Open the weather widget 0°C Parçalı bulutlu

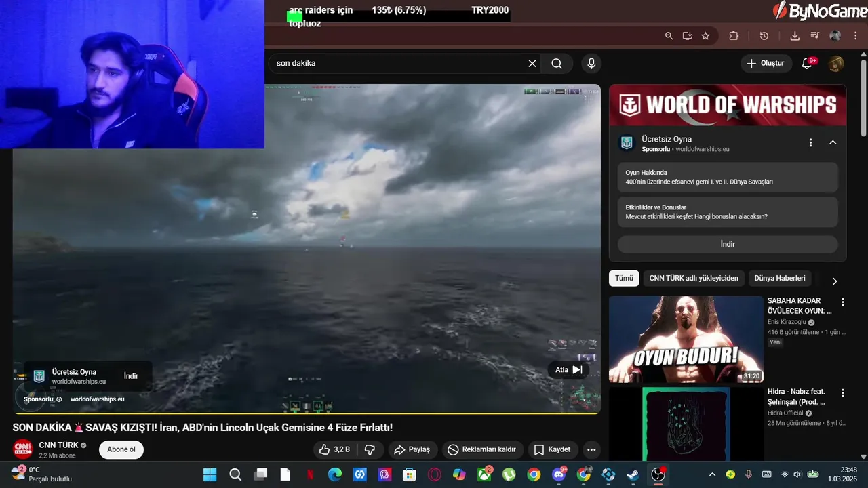click(x=42, y=474)
